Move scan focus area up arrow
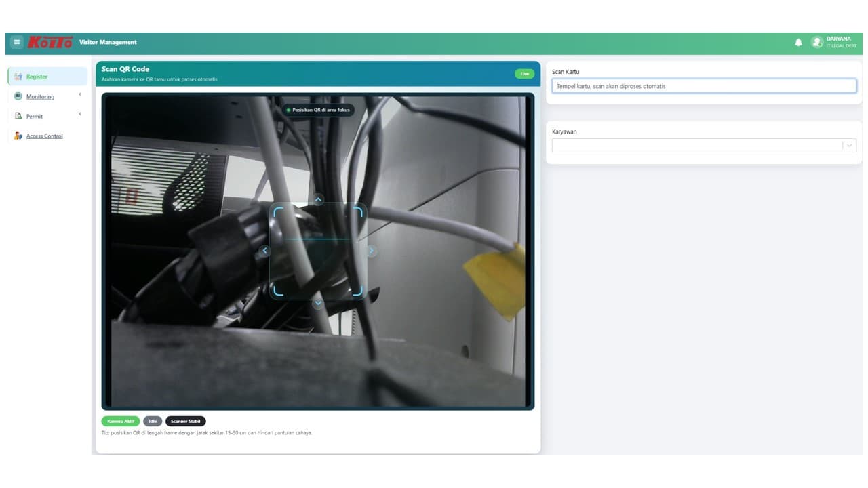 318,199
